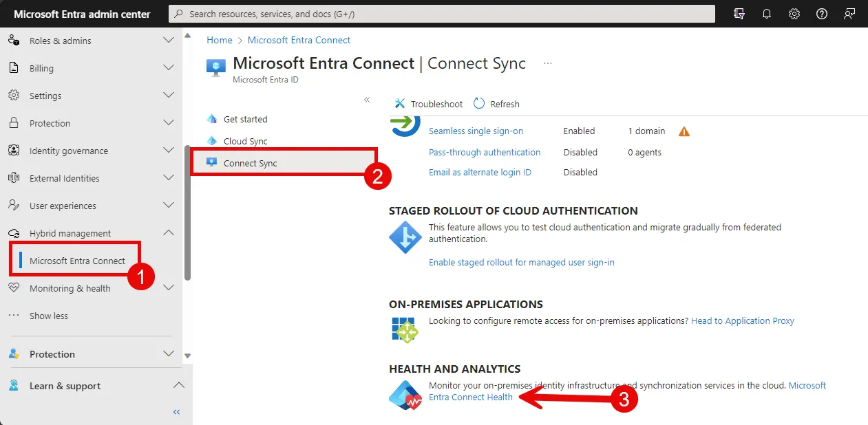Click Microsoft Entra admin center title

coord(82,14)
